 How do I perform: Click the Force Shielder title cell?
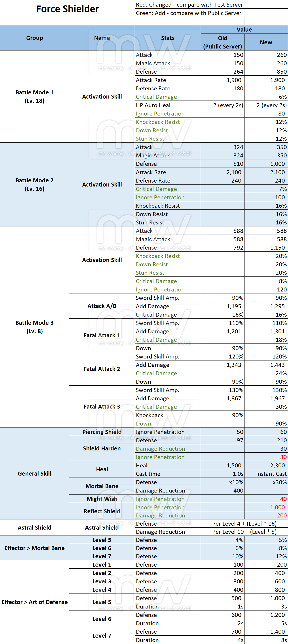pyautogui.click(x=67, y=9)
